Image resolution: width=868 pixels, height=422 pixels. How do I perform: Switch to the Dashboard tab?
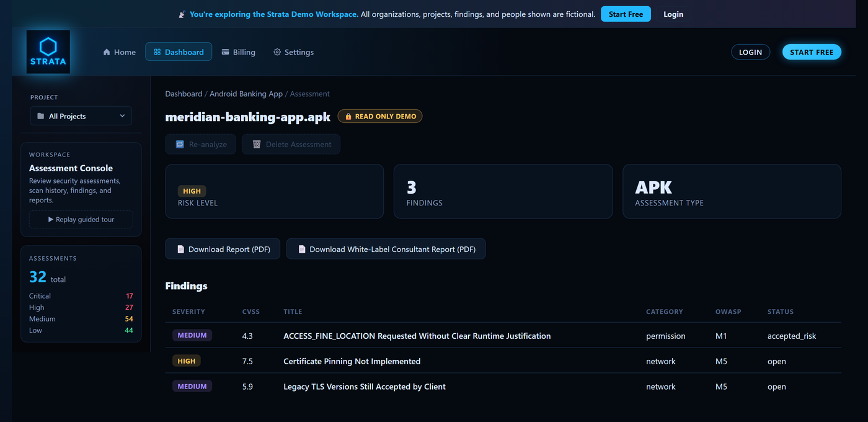pyautogui.click(x=179, y=52)
